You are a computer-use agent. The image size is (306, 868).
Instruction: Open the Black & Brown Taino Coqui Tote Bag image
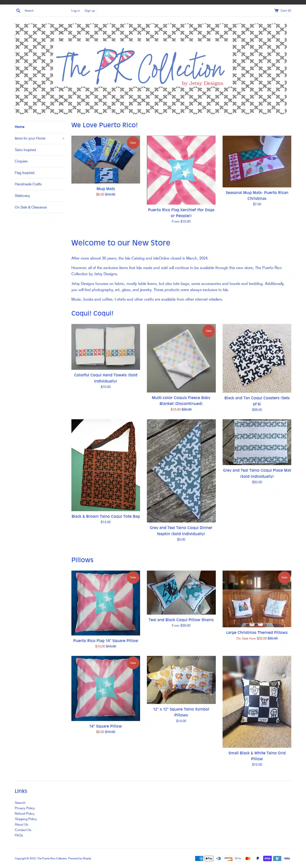(x=106, y=465)
